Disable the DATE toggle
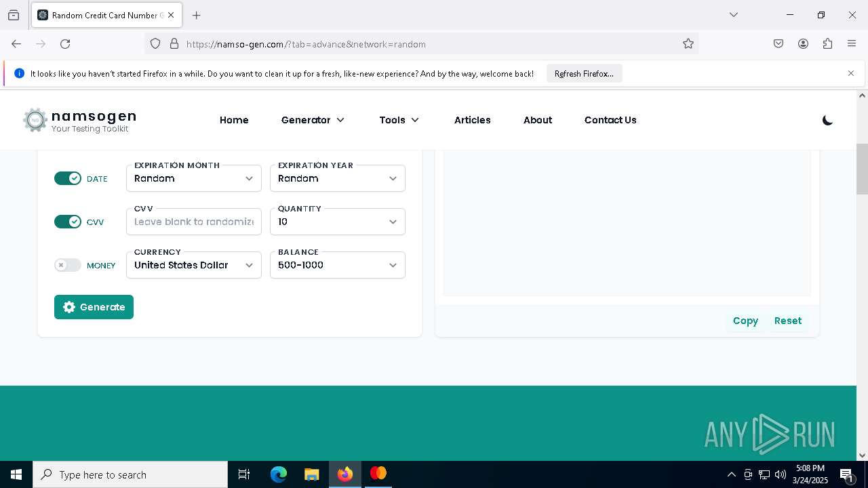Screen dimensions: 868x488 pos(68,178)
